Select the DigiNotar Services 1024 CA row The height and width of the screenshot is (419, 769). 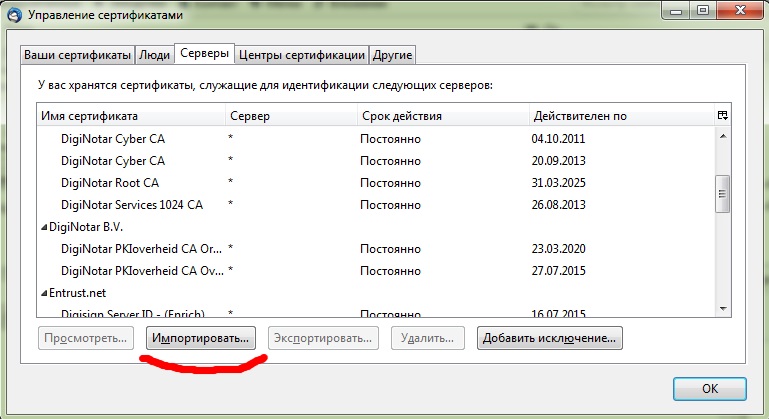376,205
